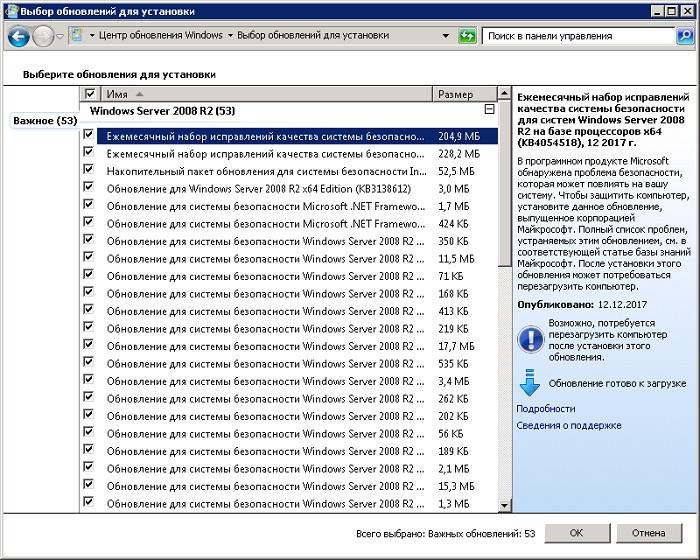Select the Важное (53) category tab
700x560 pixels.
click(45, 121)
